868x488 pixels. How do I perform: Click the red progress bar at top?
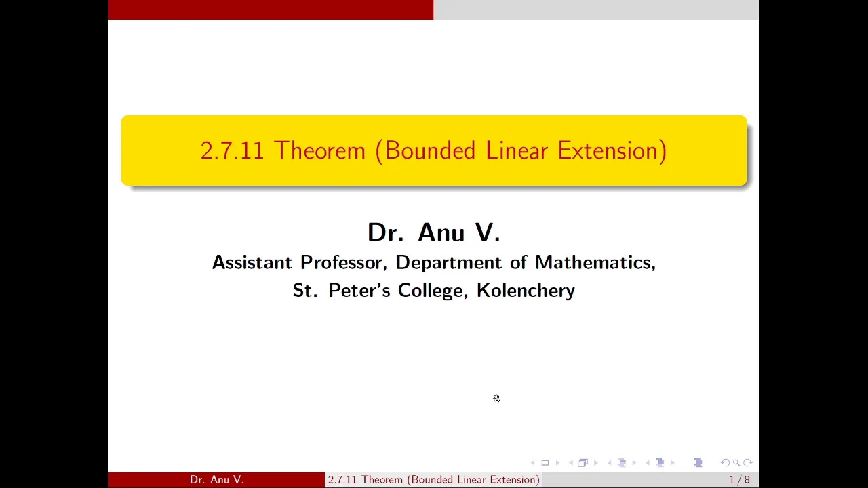point(271,9)
